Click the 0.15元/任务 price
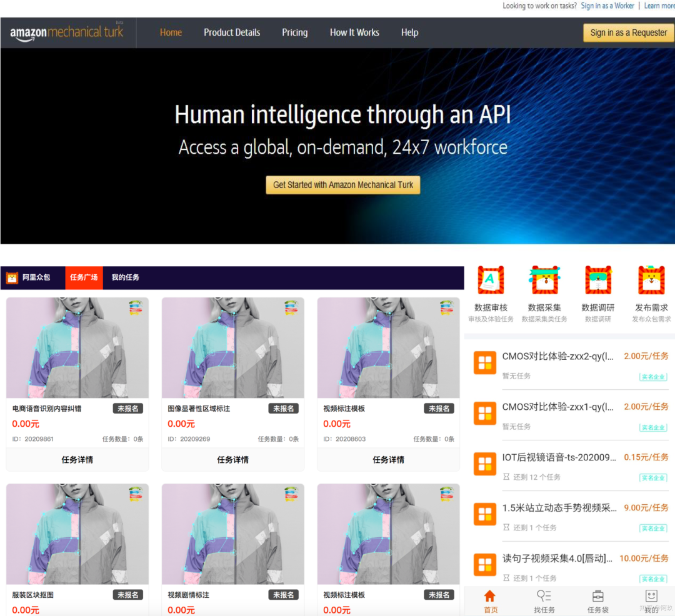Viewport: 675px width, 616px height. [646, 457]
